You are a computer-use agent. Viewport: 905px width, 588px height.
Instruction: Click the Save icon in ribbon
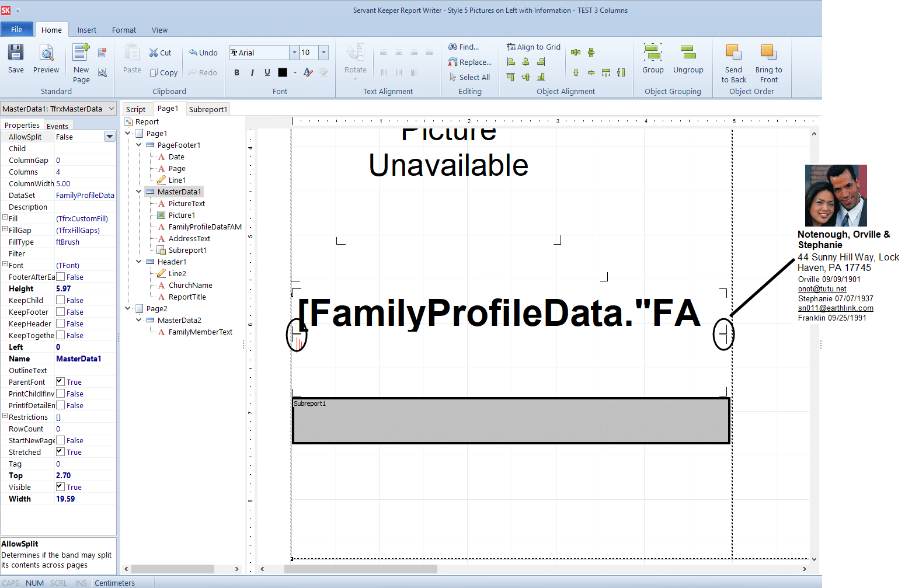click(16, 58)
